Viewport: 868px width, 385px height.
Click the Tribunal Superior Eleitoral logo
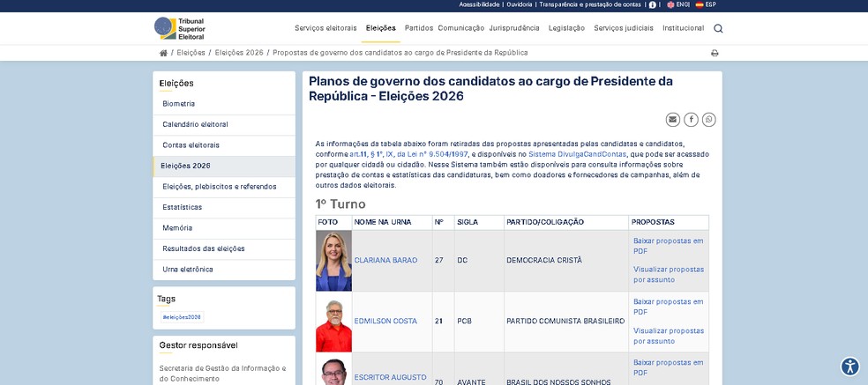[x=179, y=28]
